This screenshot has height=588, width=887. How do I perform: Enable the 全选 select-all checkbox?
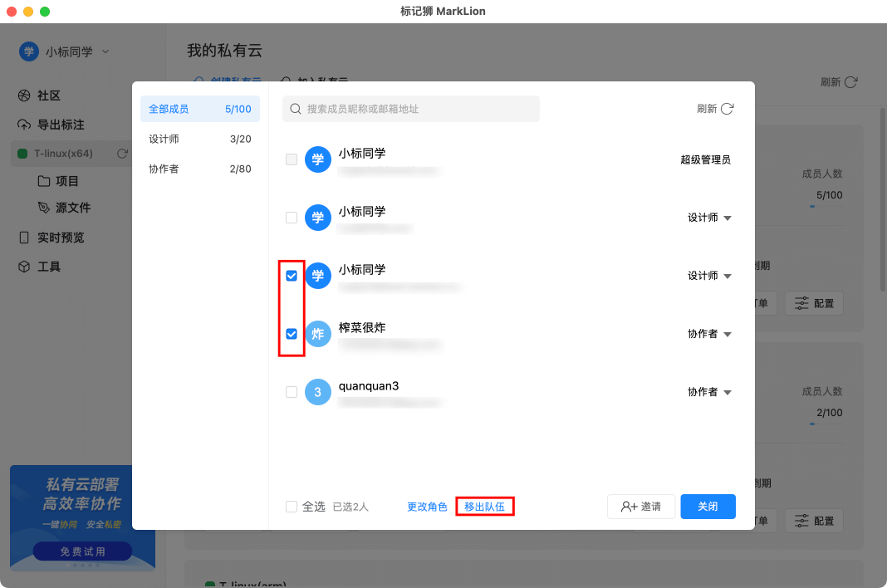(x=292, y=507)
